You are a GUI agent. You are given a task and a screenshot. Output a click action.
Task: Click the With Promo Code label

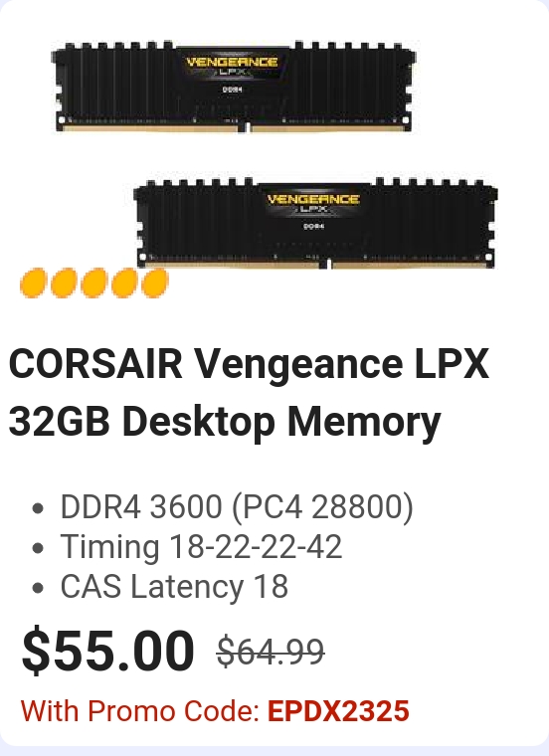pyautogui.click(x=140, y=711)
